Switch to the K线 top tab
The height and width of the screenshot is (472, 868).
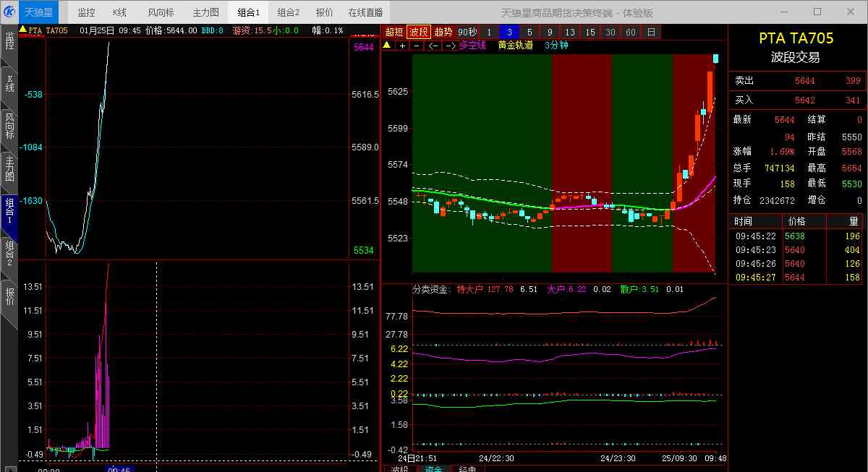pyautogui.click(x=119, y=12)
